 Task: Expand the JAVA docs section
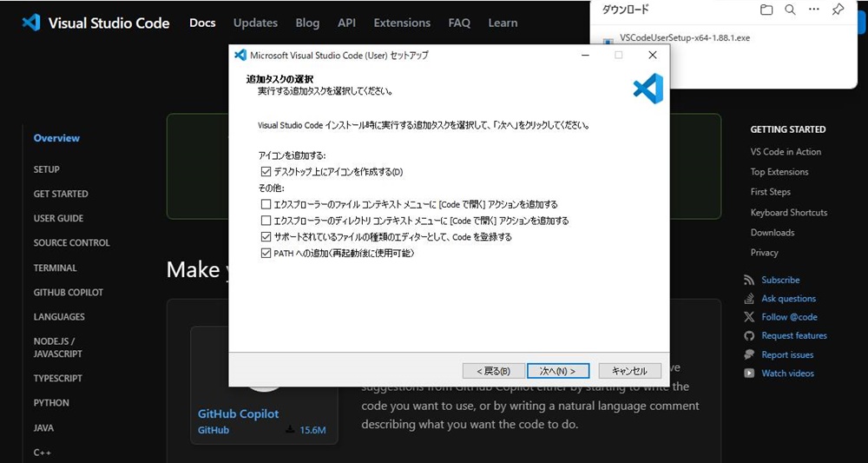coord(43,427)
